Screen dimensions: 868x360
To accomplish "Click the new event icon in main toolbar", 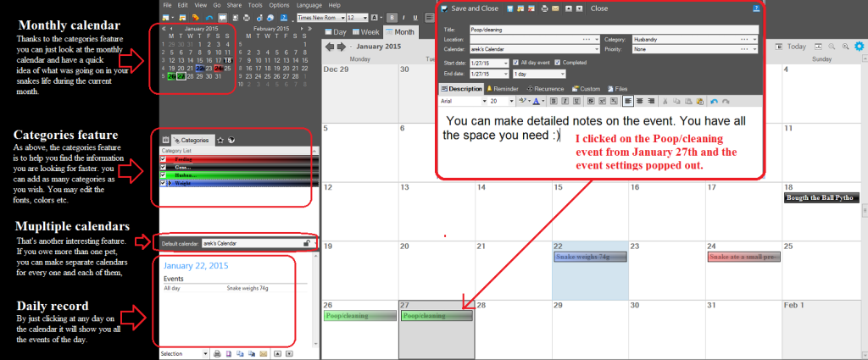I will (x=165, y=18).
